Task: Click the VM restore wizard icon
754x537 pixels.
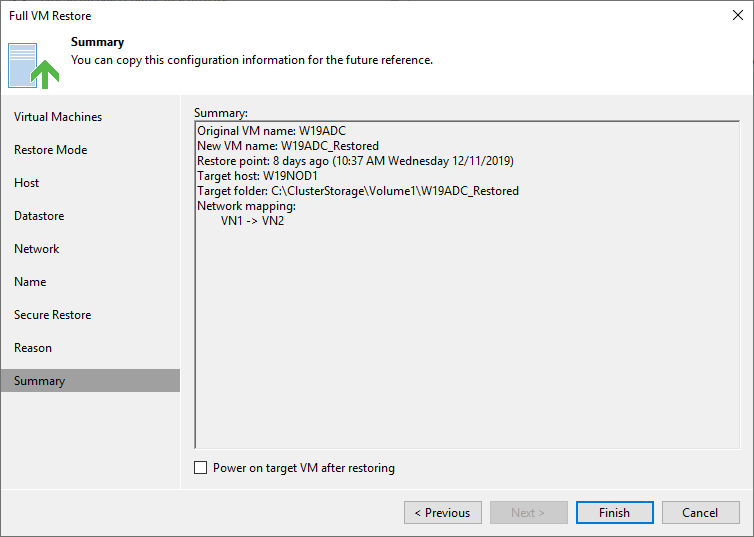Action: pyautogui.click(x=34, y=66)
